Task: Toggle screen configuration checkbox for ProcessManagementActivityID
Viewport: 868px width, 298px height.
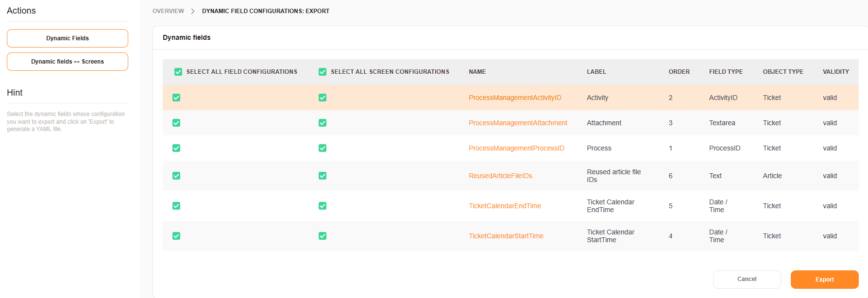Action: 323,98
